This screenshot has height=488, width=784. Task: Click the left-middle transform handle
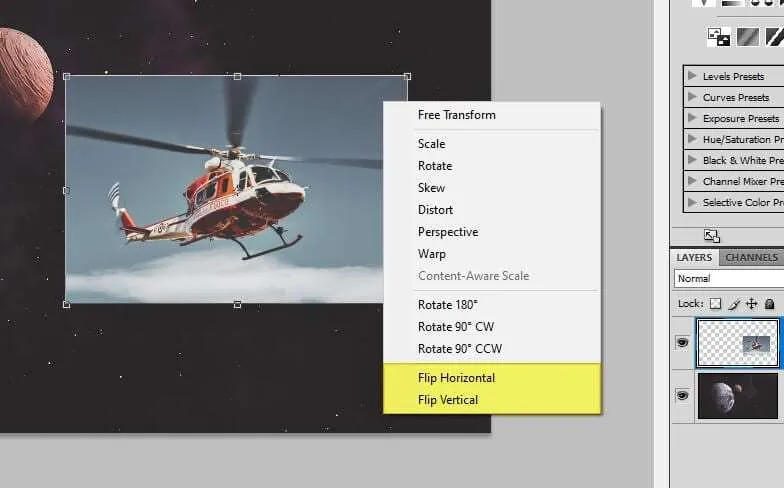click(66, 190)
